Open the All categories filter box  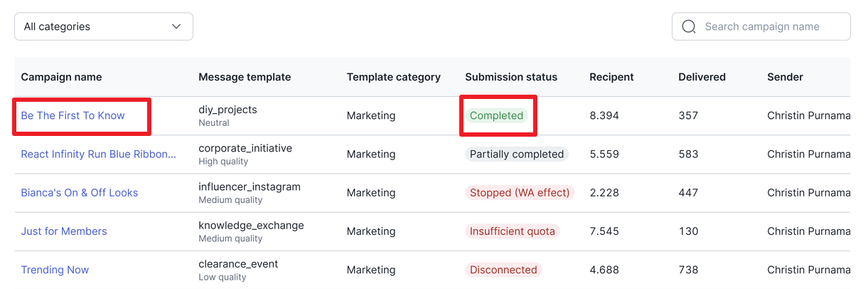pos(104,26)
